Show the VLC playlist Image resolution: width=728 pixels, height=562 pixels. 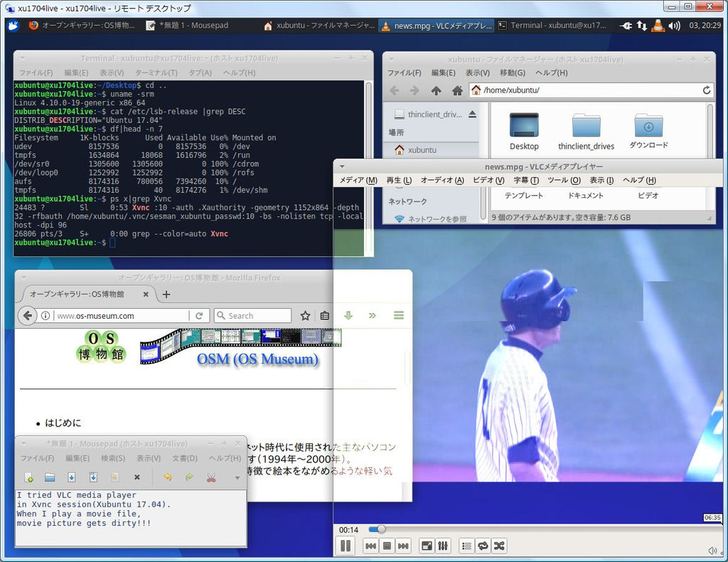coord(466,546)
